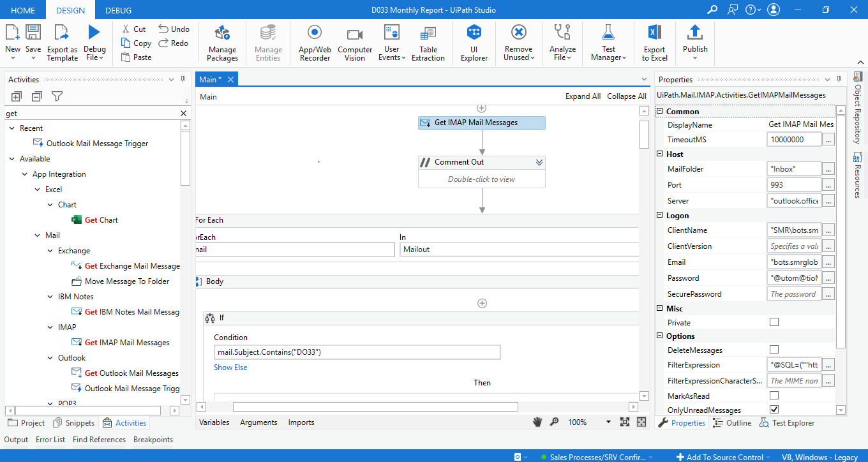
Task: Click Collapse All in the designer
Action: pyautogui.click(x=627, y=96)
